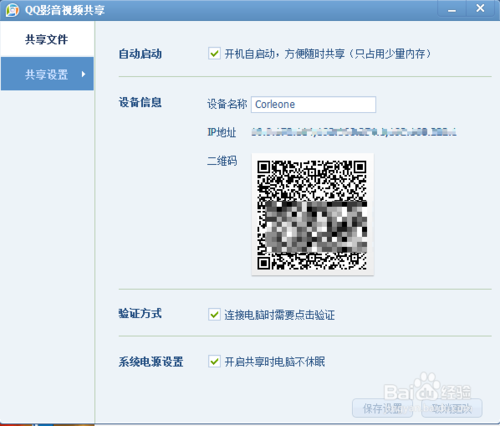Screen dimensions: 500x426
Task: Click the QQ影音 app icon in title bar
Action: coord(12,10)
